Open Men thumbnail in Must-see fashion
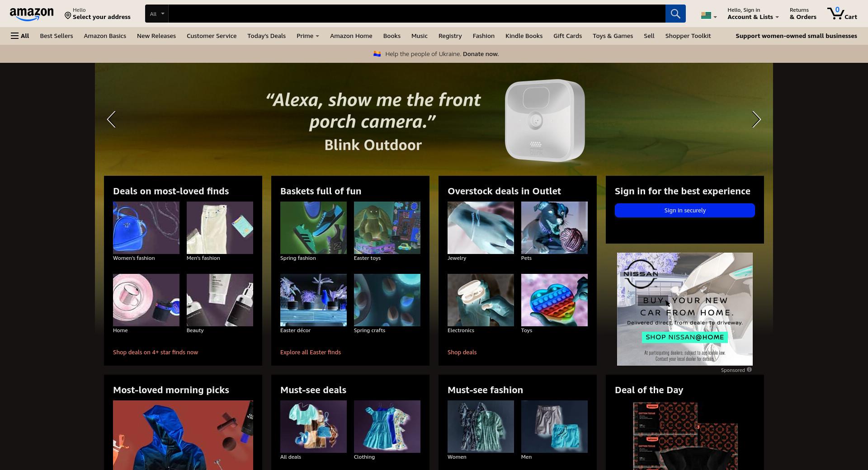Viewport: 868px width, 470px height. point(554,427)
